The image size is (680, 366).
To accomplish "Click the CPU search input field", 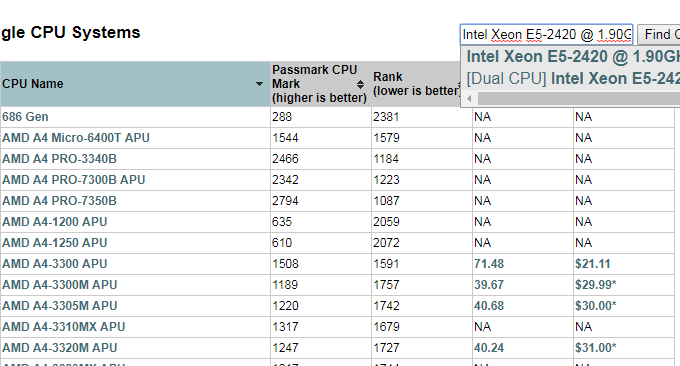I will (x=546, y=34).
